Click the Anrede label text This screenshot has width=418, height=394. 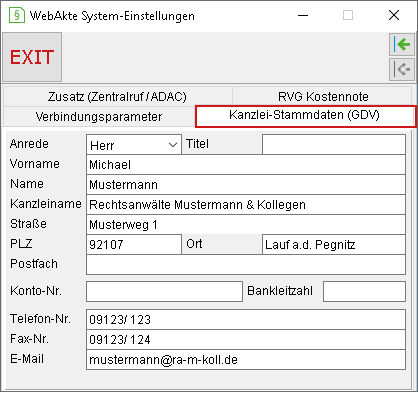click(x=29, y=144)
